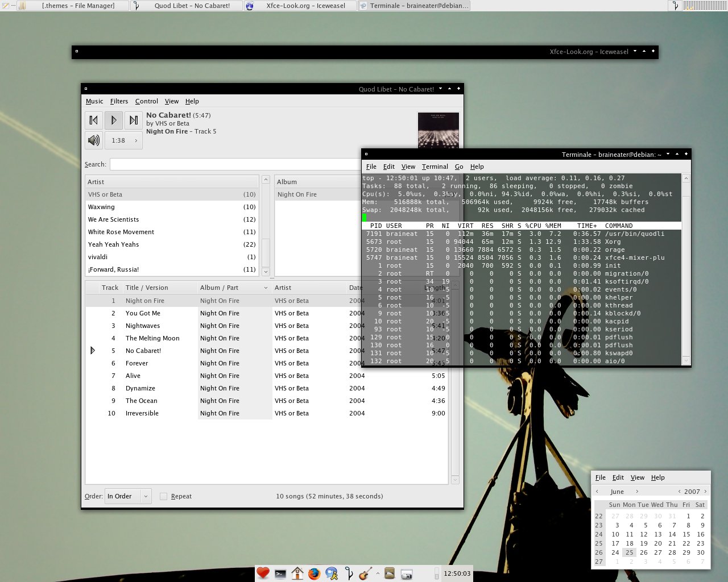Click Artist pane scrollbar down arrow
728x582 pixels.
266,272
